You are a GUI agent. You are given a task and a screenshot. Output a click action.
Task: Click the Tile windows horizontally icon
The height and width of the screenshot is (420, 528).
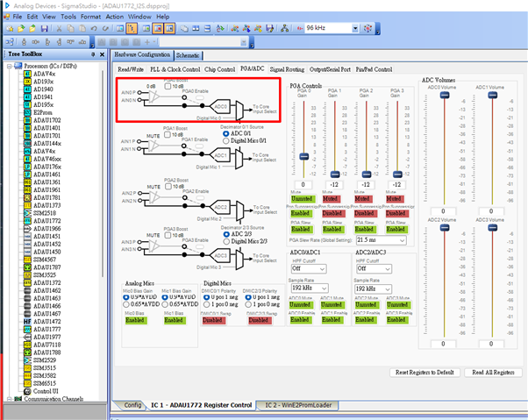(x=207, y=29)
